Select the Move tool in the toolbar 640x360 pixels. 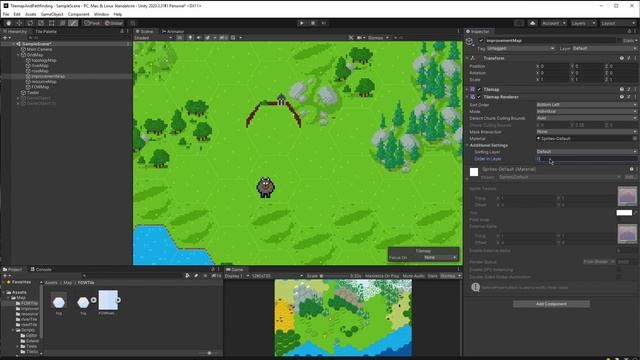(19, 23)
